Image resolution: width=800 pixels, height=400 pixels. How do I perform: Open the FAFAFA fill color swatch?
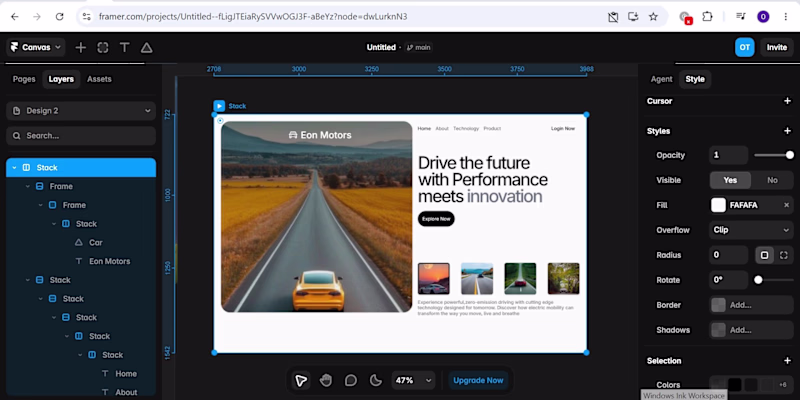coord(718,205)
